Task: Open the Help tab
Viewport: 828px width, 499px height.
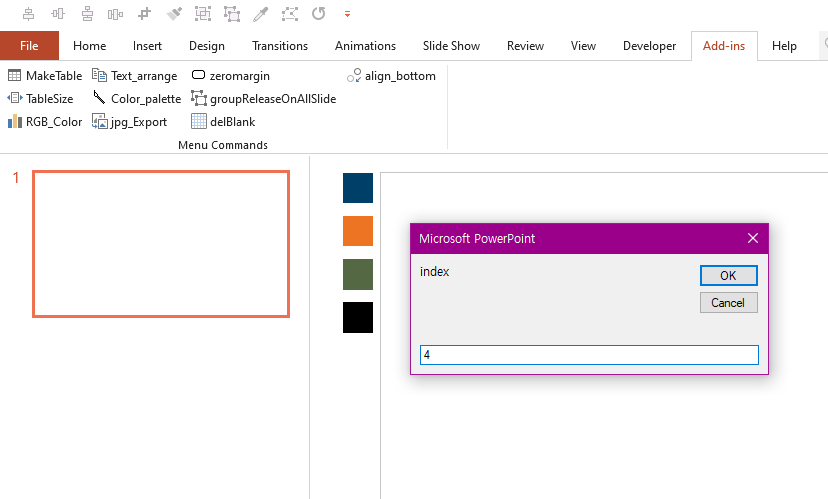Action: coord(784,46)
